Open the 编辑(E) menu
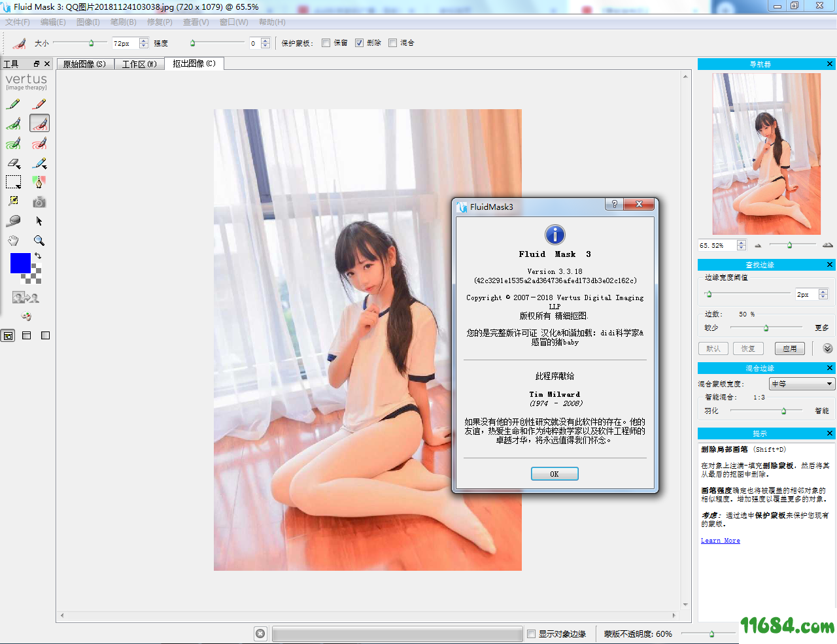This screenshot has width=837, height=644. pos(53,22)
